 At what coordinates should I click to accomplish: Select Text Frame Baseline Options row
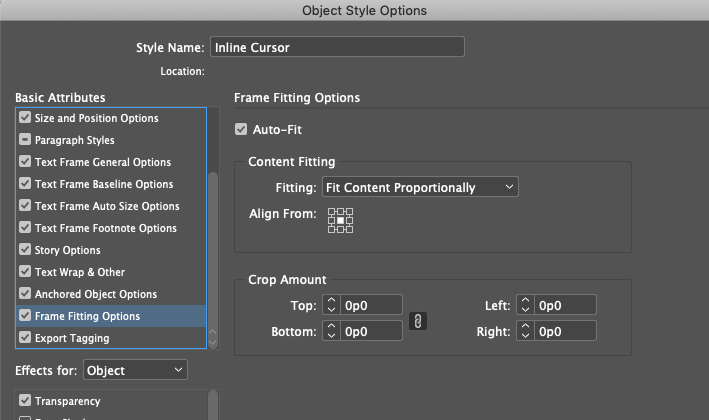pos(111,184)
